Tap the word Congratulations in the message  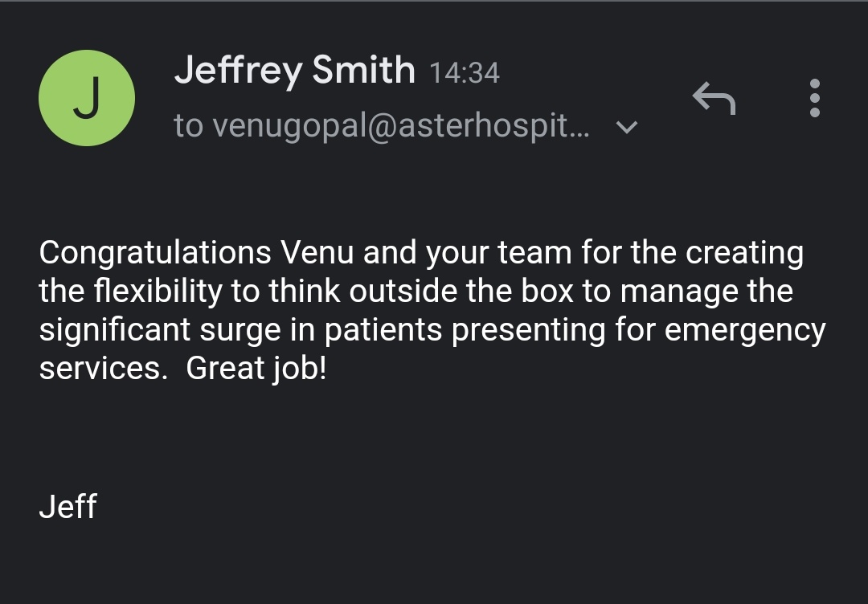(155, 253)
